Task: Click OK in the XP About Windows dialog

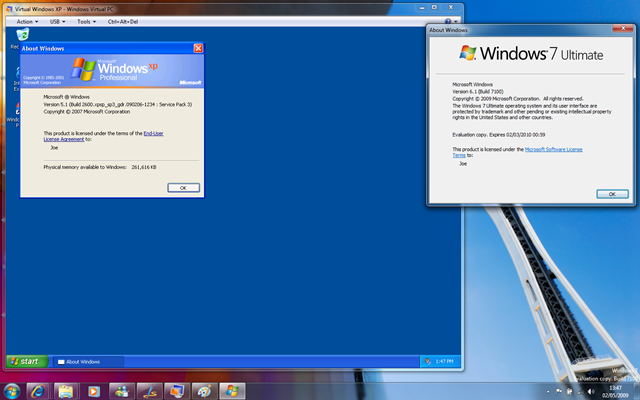Action: click(x=183, y=188)
